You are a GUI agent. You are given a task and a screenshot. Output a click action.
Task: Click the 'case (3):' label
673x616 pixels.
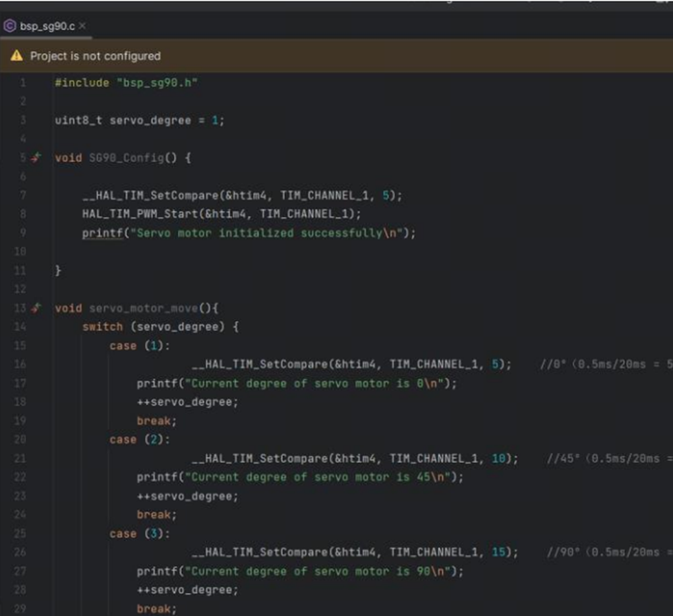click(x=140, y=534)
